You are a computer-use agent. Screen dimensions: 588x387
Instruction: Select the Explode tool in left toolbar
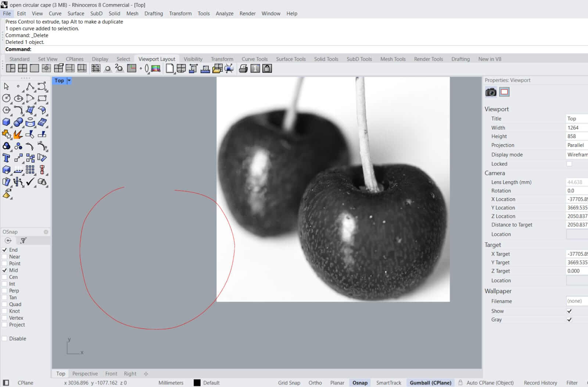click(x=17, y=135)
